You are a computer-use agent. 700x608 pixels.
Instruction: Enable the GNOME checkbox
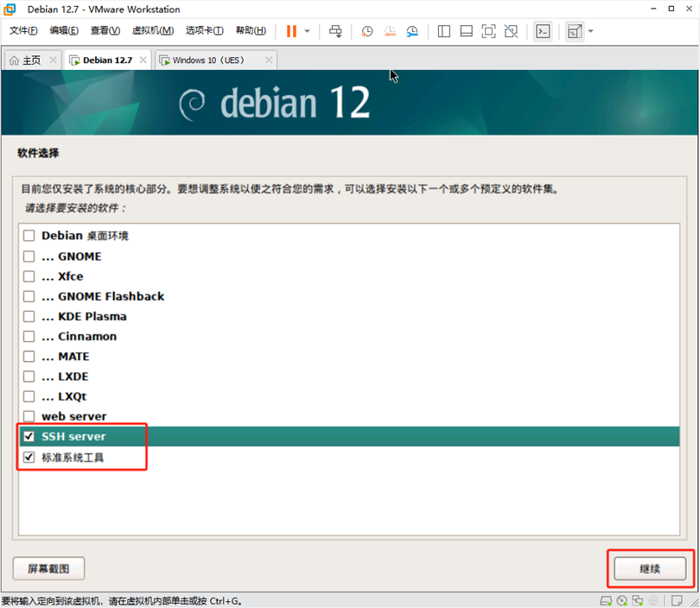29,256
